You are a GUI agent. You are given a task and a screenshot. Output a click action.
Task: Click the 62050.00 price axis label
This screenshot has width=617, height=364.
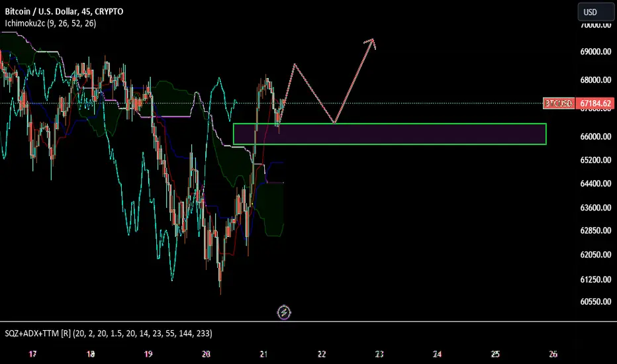click(x=595, y=255)
